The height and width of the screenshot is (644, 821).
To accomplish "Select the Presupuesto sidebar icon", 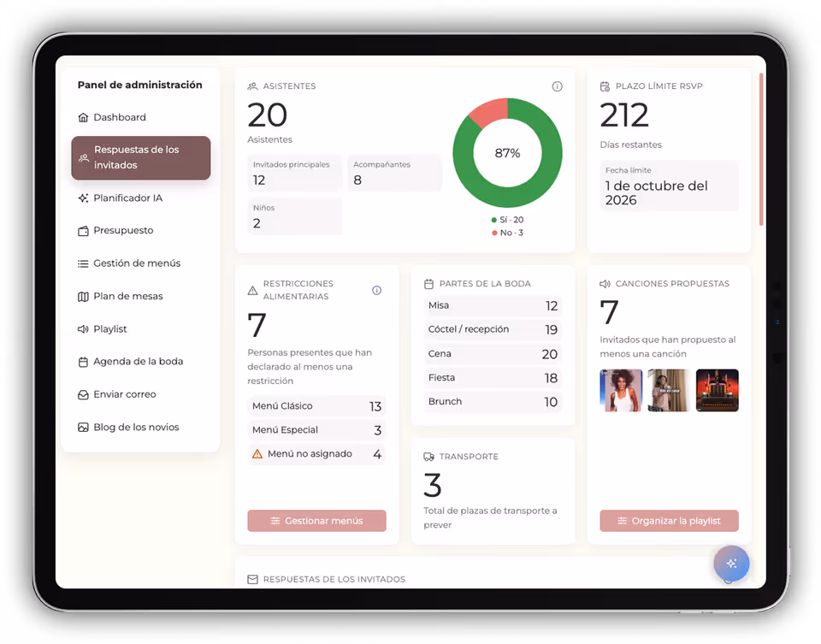I will (x=85, y=230).
